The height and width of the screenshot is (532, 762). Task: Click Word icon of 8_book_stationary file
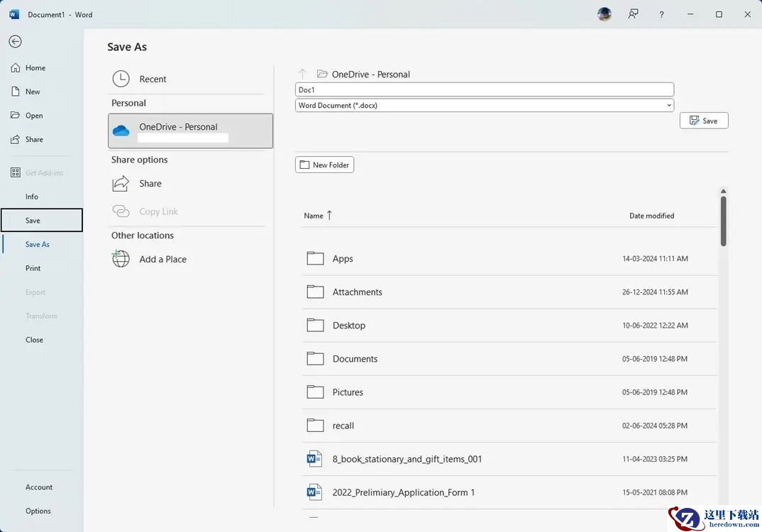[x=314, y=459]
